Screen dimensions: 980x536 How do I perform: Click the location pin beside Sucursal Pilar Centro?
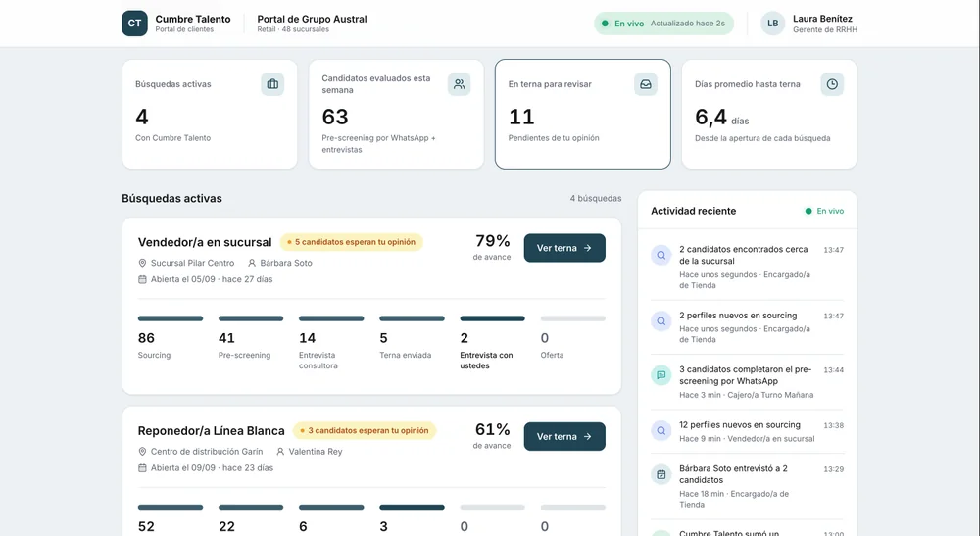click(x=142, y=263)
